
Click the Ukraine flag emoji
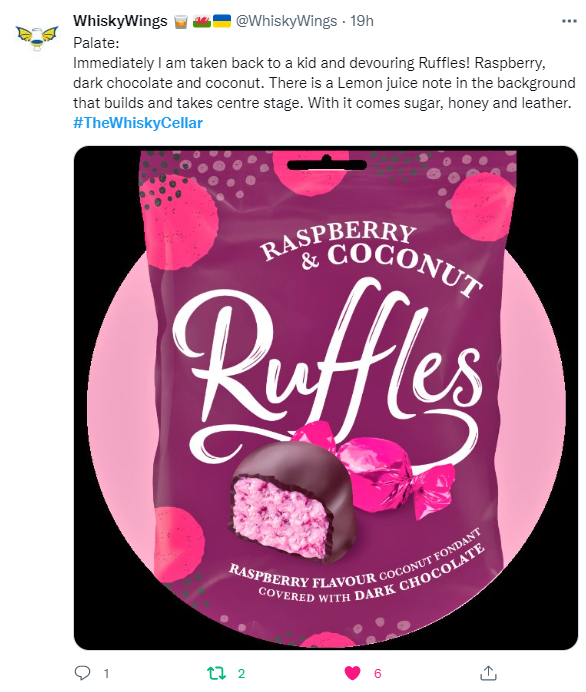coord(222,21)
